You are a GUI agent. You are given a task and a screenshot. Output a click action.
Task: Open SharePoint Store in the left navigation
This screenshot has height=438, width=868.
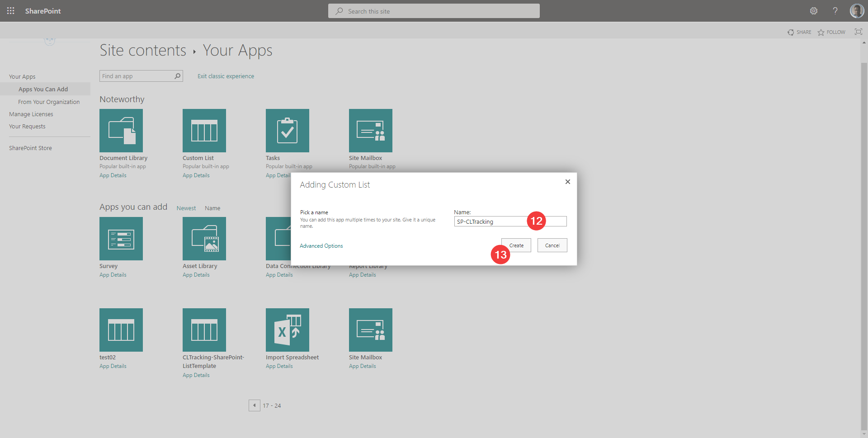(30, 148)
